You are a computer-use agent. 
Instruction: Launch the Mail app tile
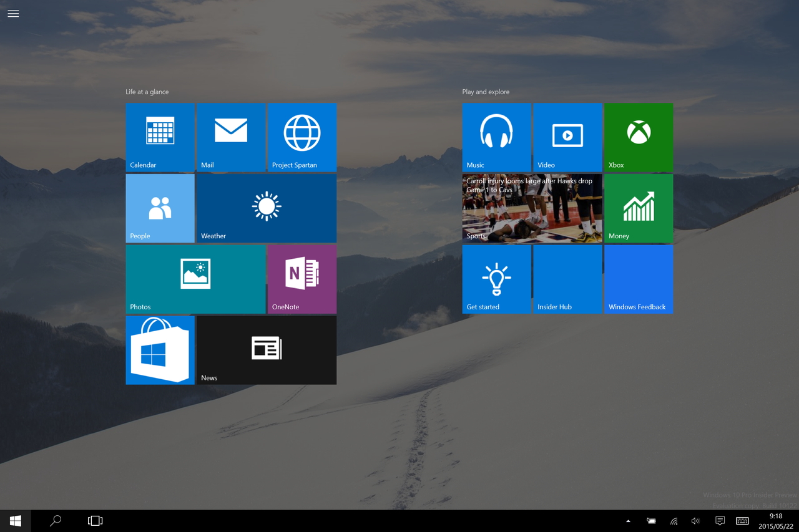click(x=231, y=137)
